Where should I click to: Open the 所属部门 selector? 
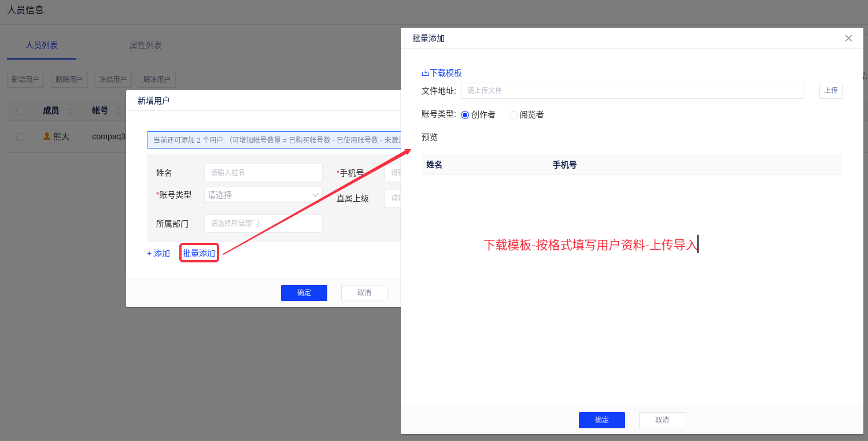263,224
